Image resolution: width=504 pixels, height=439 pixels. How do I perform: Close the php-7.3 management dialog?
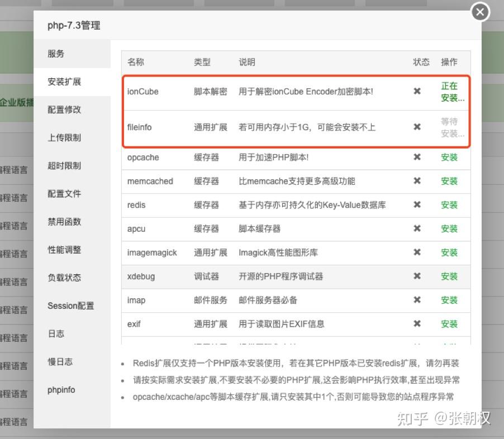pos(479,12)
